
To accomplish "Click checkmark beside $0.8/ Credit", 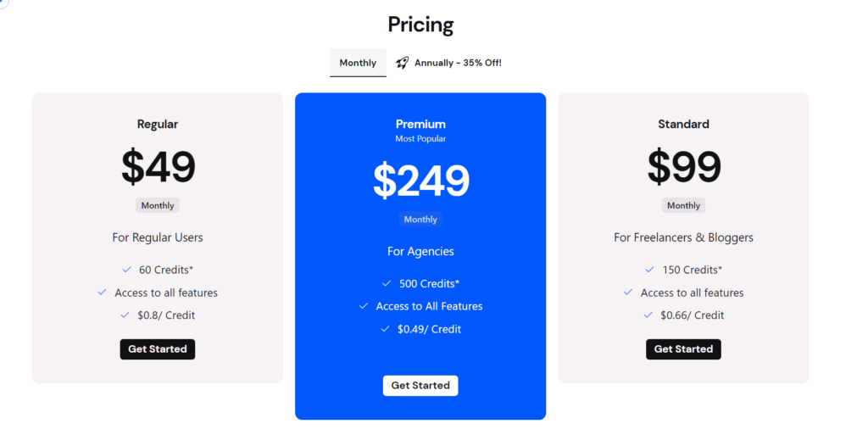I will pyautogui.click(x=125, y=315).
